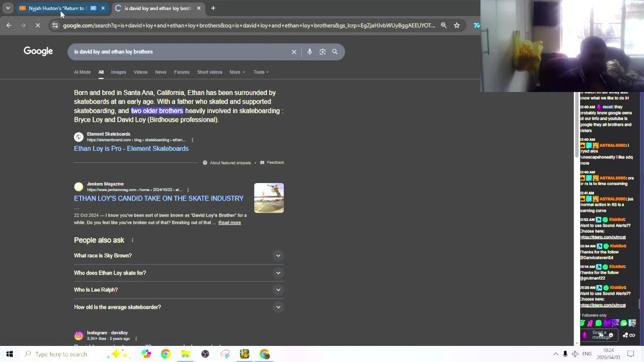
Task: Expand How old is average skateboarder
Action: [x=179, y=307]
